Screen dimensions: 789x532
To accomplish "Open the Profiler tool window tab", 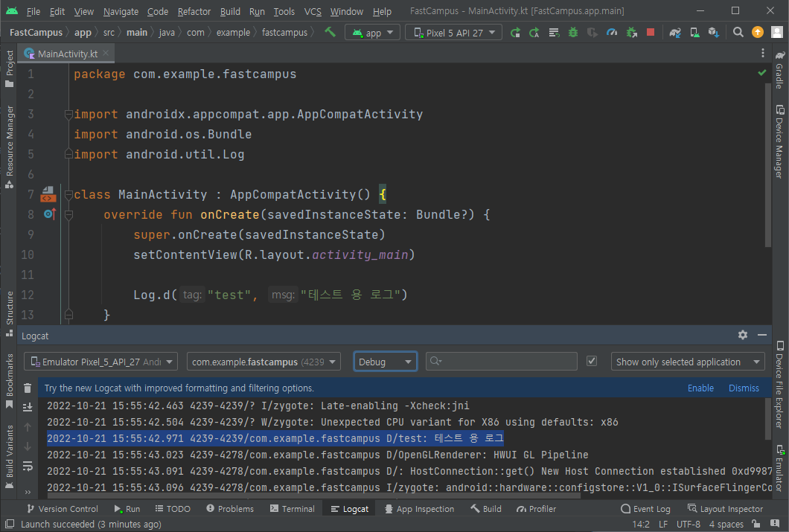I will click(537, 509).
